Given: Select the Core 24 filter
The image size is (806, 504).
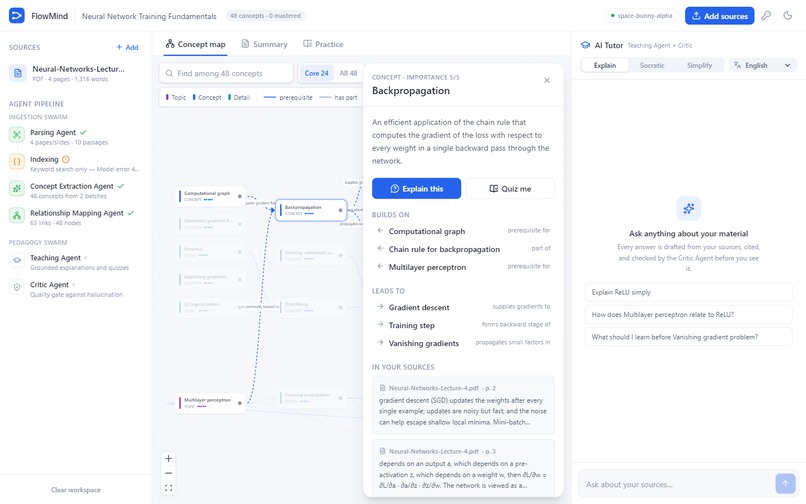Looking at the screenshot, I should [316, 74].
